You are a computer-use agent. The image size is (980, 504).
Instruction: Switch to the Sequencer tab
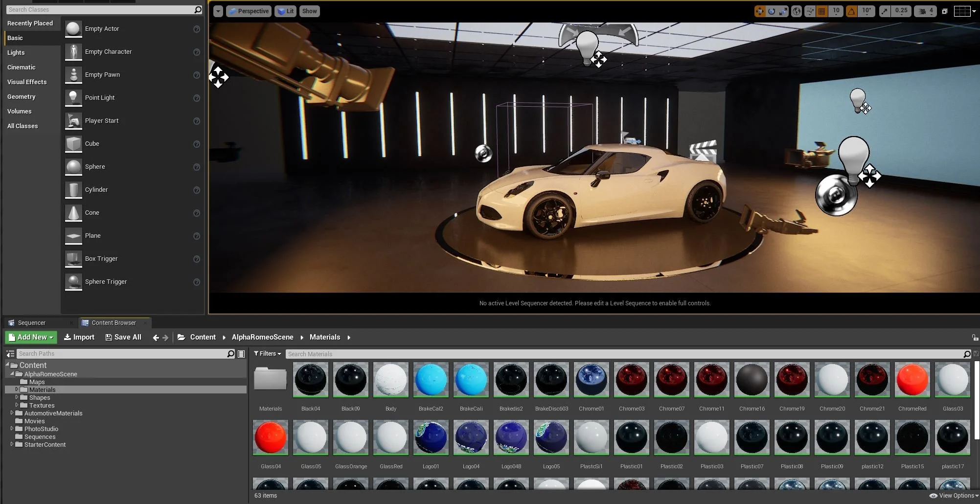[x=31, y=323]
